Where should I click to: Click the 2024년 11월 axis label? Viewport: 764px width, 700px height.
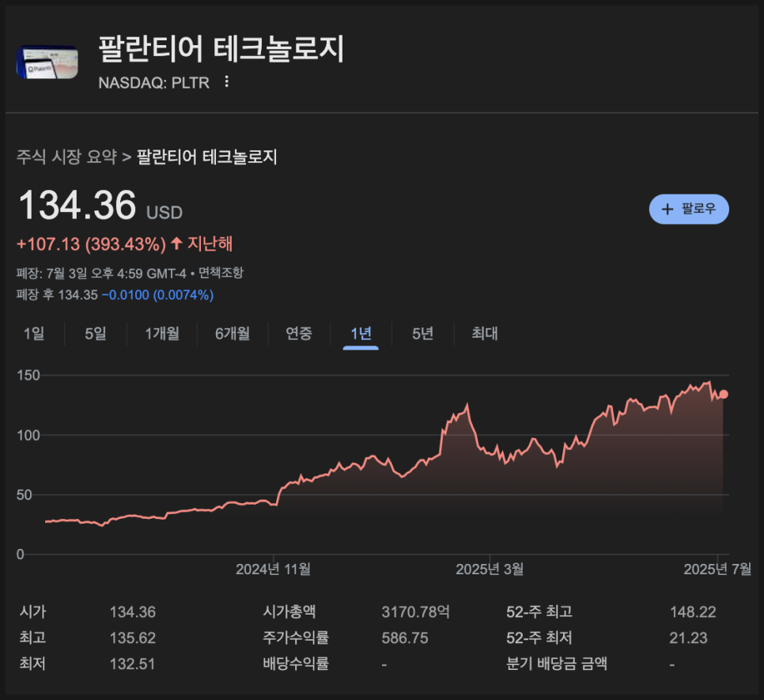point(274,569)
